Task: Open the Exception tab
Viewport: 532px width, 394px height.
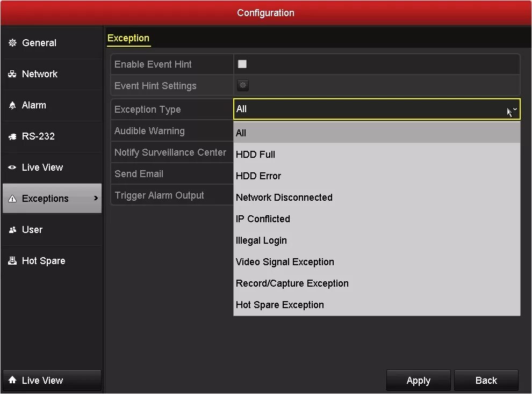Action: (128, 38)
